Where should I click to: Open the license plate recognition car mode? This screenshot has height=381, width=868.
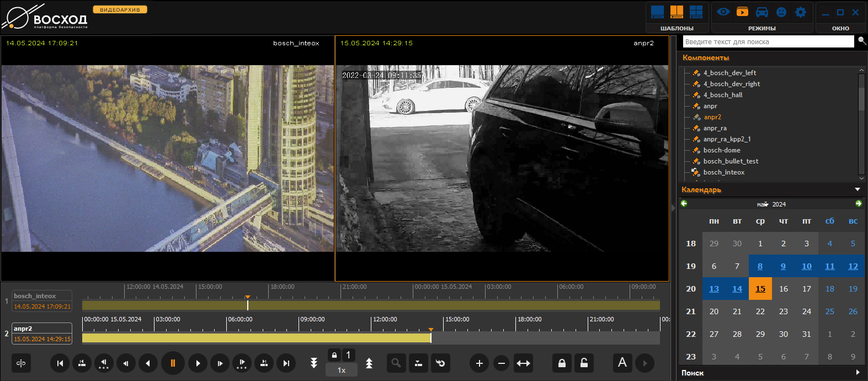[762, 12]
